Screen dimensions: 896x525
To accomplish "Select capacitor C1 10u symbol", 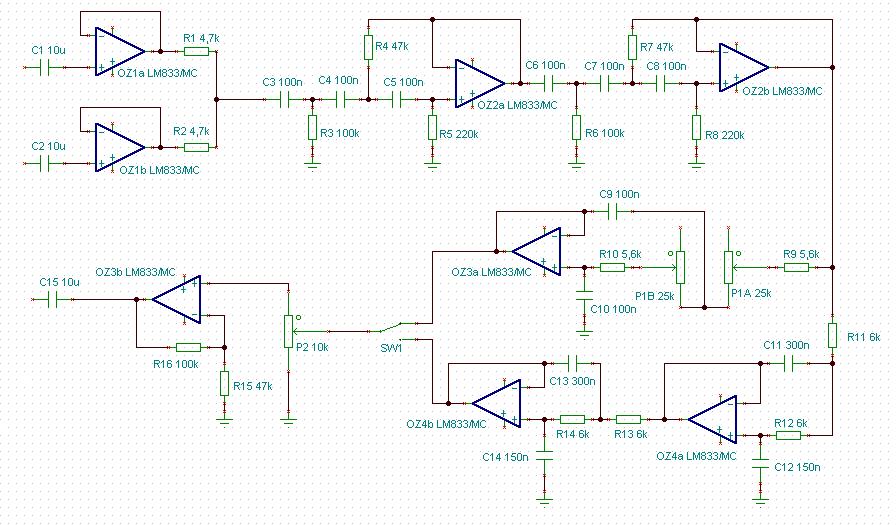I will (45, 67).
